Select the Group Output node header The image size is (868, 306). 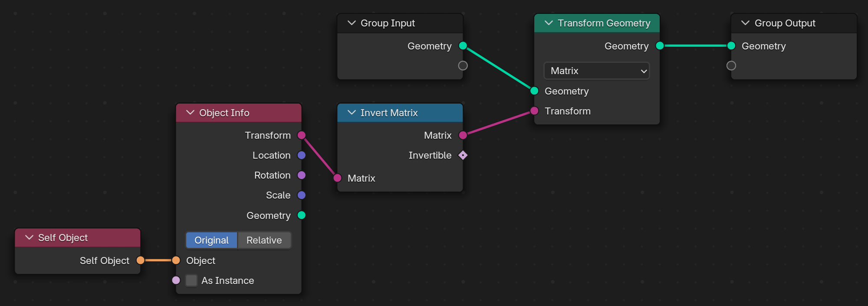(x=794, y=23)
